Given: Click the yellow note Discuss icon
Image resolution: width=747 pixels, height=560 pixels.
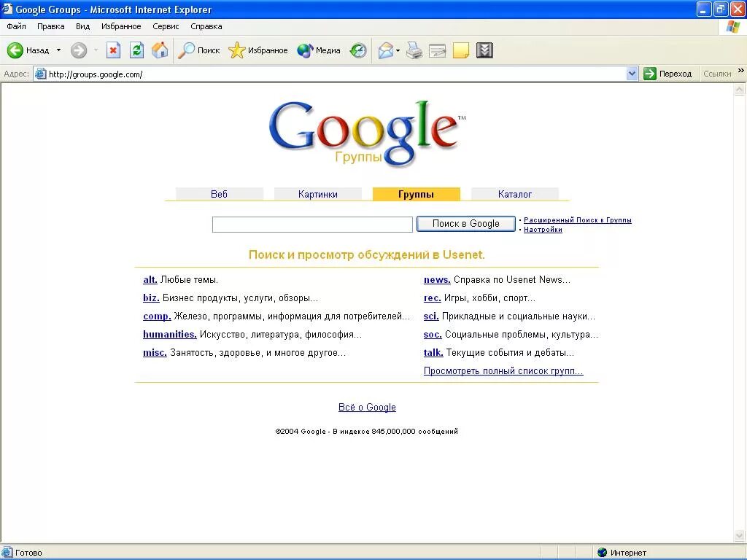Looking at the screenshot, I should click(x=461, y=50).
